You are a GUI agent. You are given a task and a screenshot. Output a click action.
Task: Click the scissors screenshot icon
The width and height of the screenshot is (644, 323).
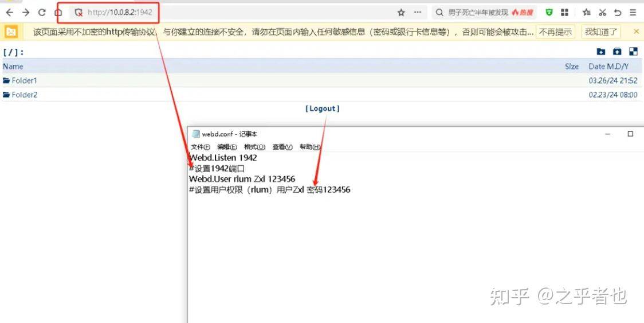coord(603,13)
